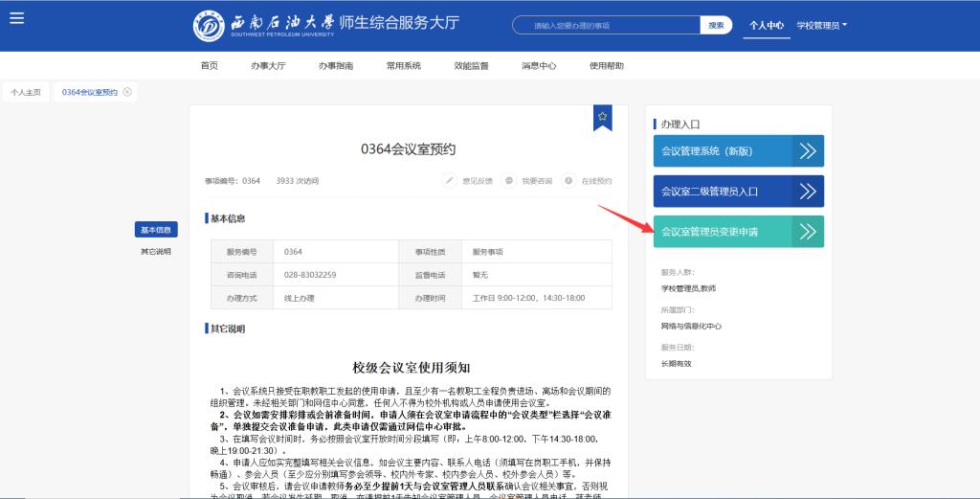Click arrow icon on 会议管理系统（新版）

pos(808,150)
